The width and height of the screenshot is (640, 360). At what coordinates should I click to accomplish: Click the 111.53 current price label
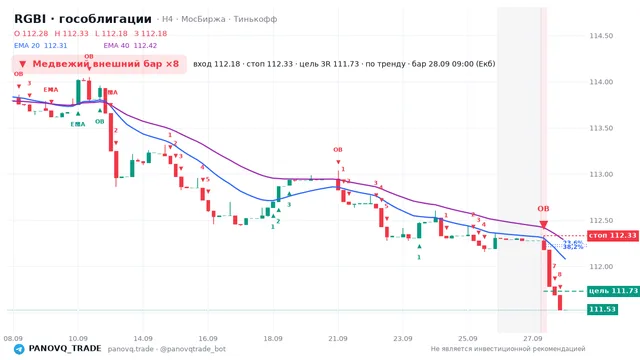pos(602,309)
